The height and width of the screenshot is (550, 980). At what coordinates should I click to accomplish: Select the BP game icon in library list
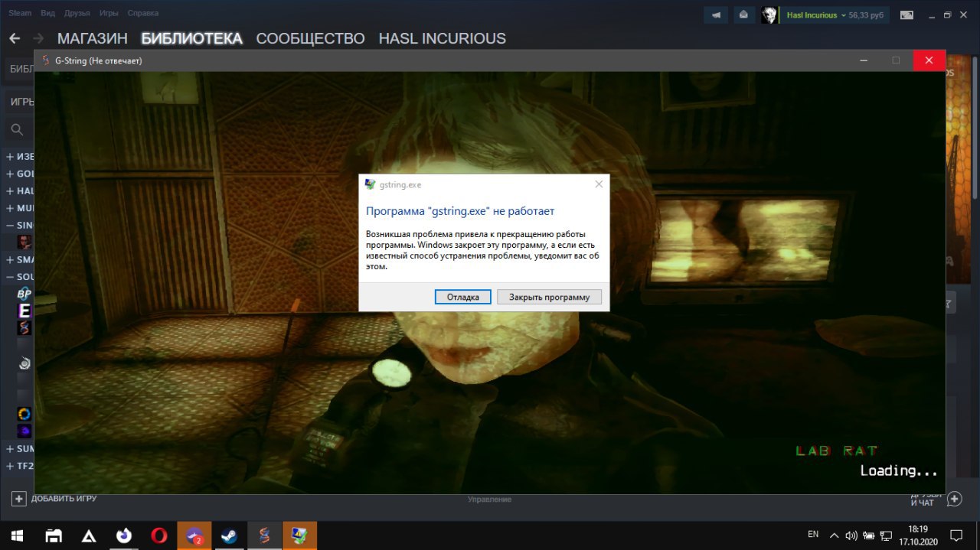coord(24,294)
